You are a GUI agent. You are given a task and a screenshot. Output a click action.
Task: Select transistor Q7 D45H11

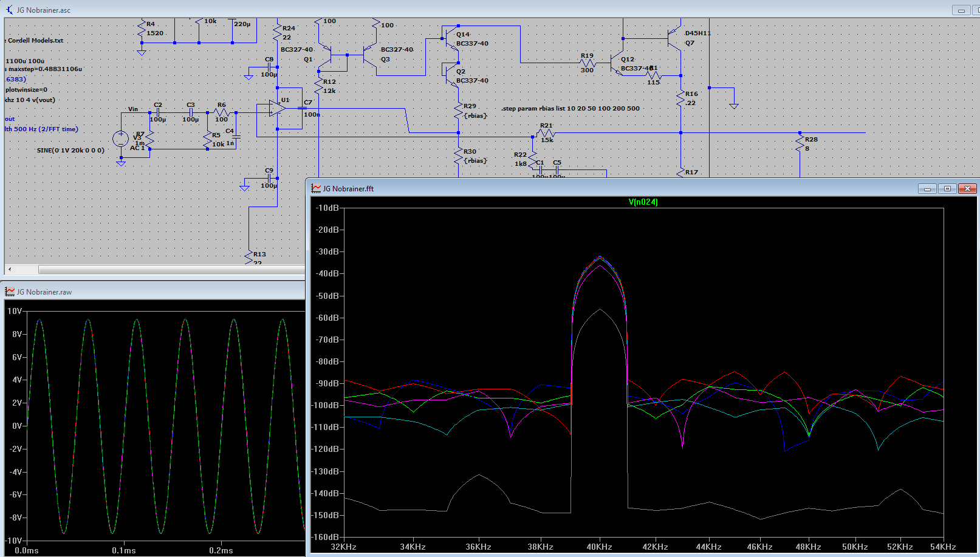[x=675, y=38]
